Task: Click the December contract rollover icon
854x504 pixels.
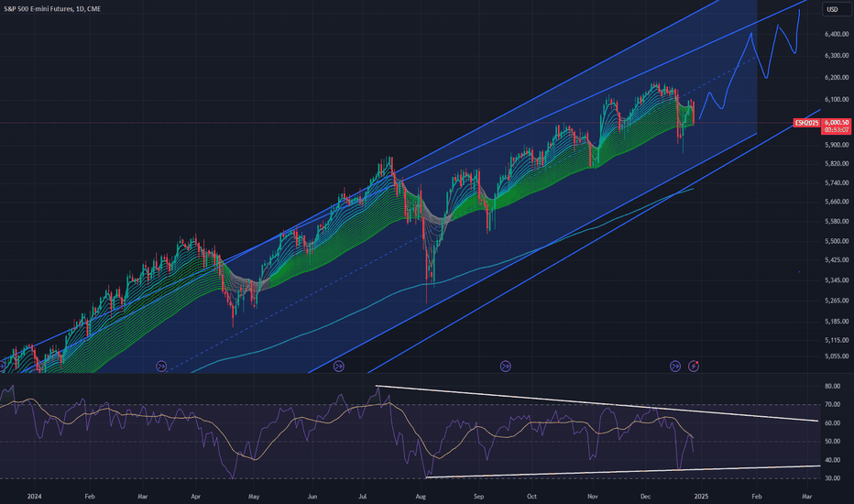Action: (x=674, y=367)
